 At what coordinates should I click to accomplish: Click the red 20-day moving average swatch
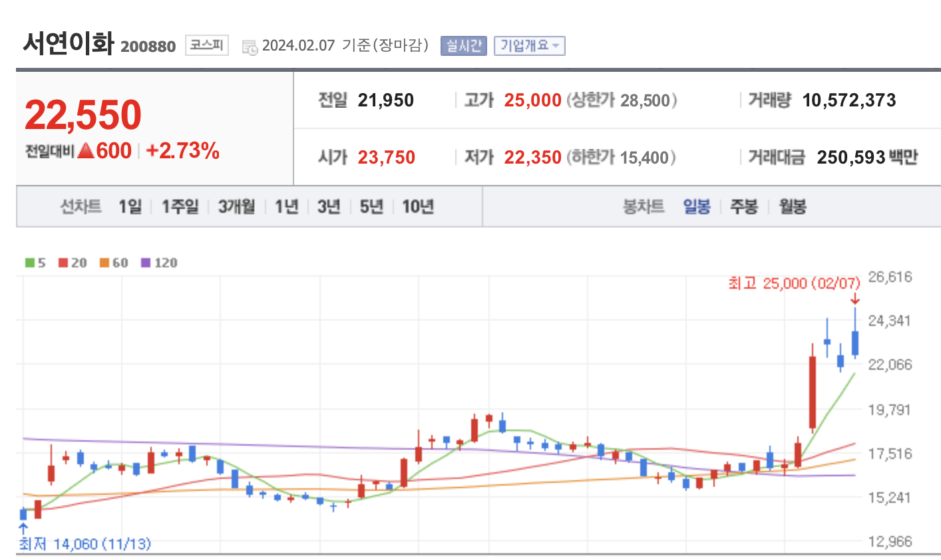tap(63, 263)
